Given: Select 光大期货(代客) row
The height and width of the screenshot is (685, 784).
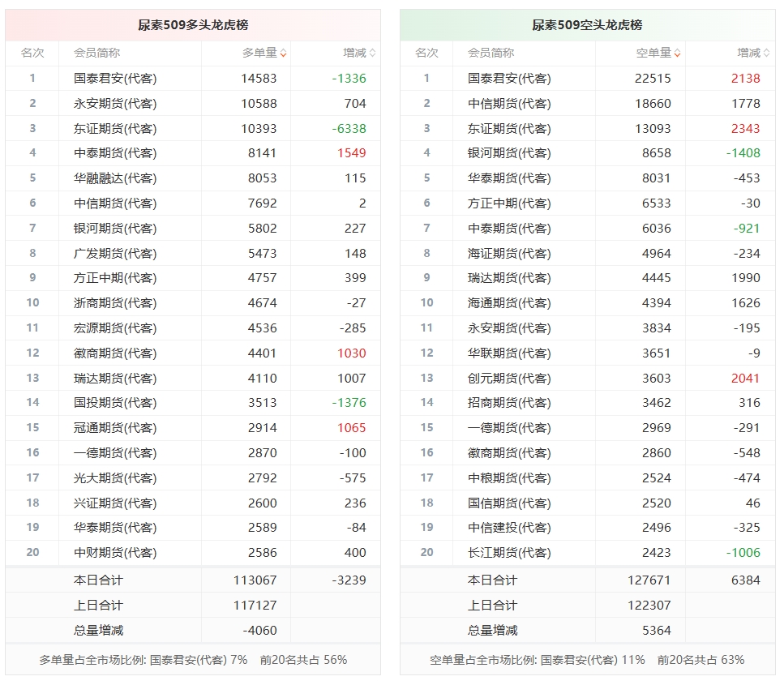Looking at the screenshot, I should click(x=193, y=477).
